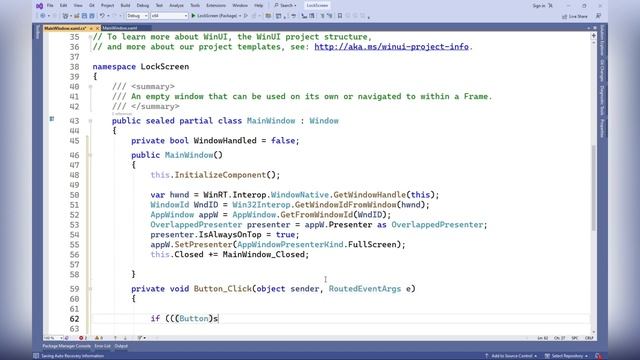Viewport: 640px width, 360px height.
Task: Expand the LockScreen (Package) target dropdown arrow
Action: tap(240, 16)
